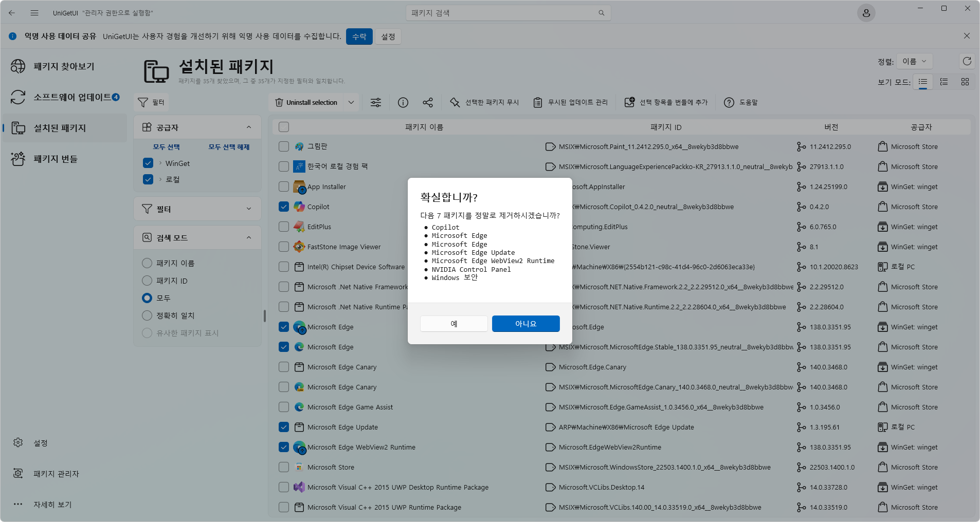Click the Paint (그림판) package icon
980x522 pixels.
299,146
